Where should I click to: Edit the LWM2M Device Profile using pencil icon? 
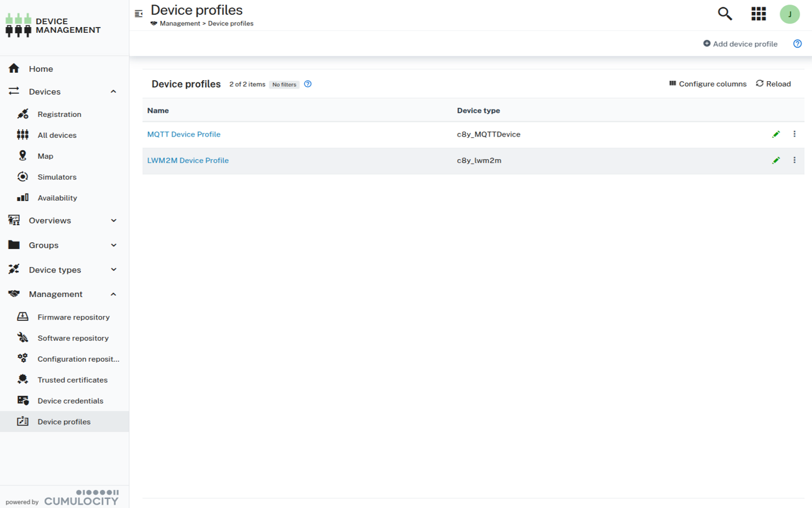click(776, 160)
